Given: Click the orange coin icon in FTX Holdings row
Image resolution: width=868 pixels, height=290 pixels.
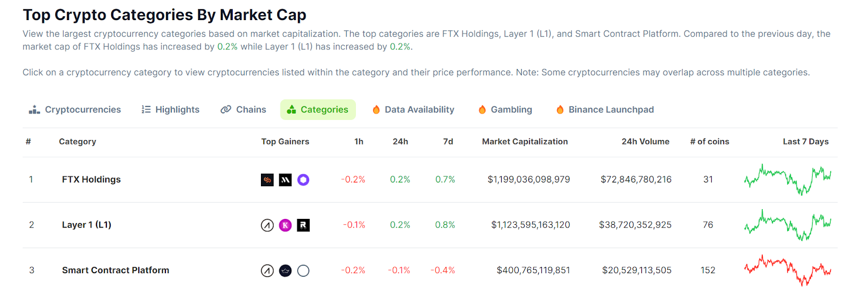Looking at the screenshot, I should pos(267,180).
